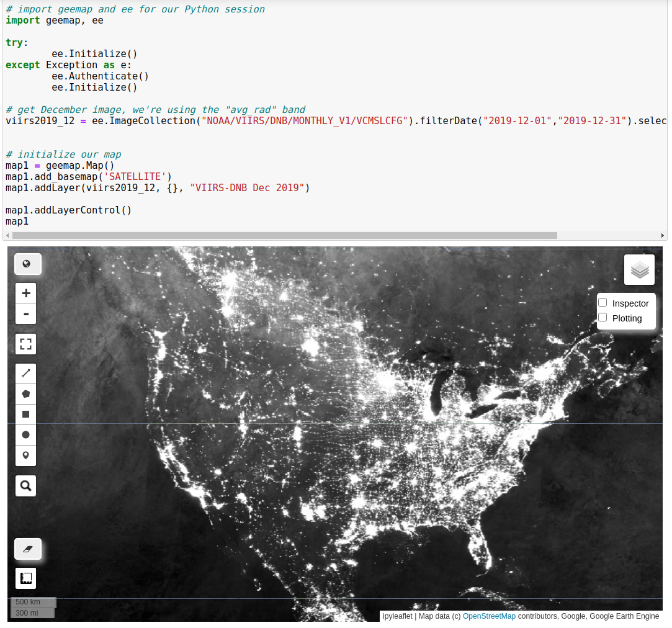Click the horizontal scrollbar below the code
672x628 pixels.
coord(282,235)
